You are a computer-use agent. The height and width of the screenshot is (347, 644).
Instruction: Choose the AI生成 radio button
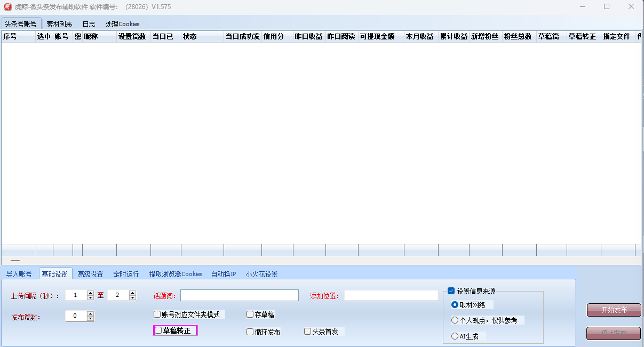(x=455, y=336)
